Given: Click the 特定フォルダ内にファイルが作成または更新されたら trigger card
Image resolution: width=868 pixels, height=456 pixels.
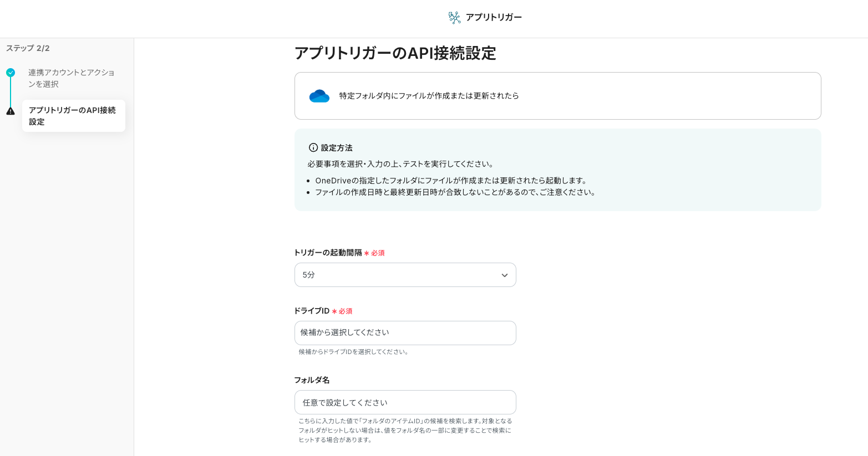Looking at the screenshot, I should [x=557, y=96].
